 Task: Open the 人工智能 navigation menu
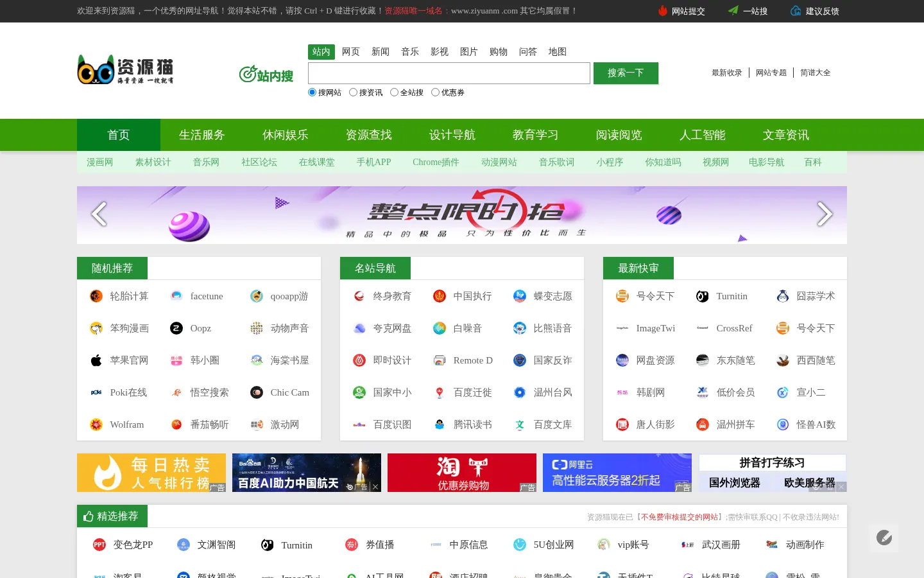point(703,135)
